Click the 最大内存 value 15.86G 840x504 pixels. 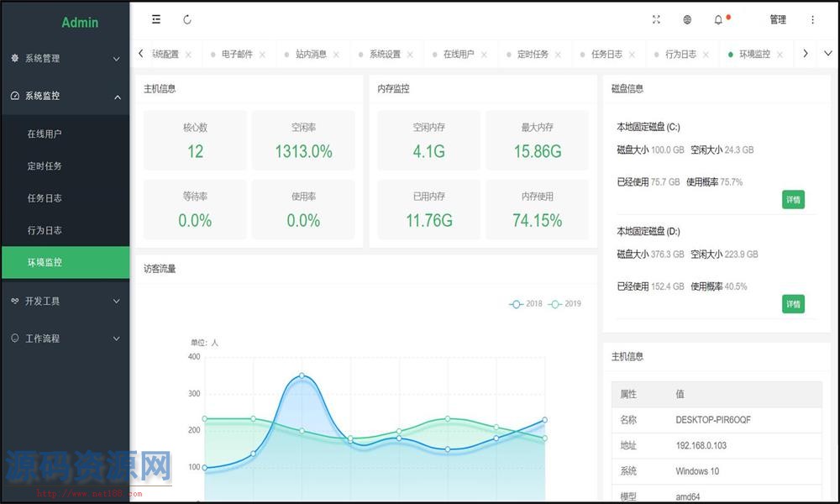pos(538,151)
